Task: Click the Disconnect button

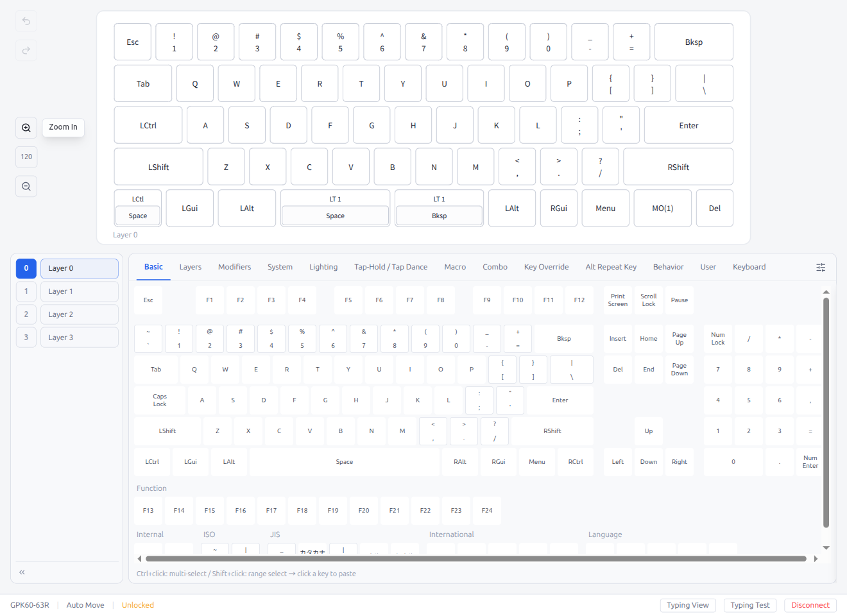Action: 810,605
